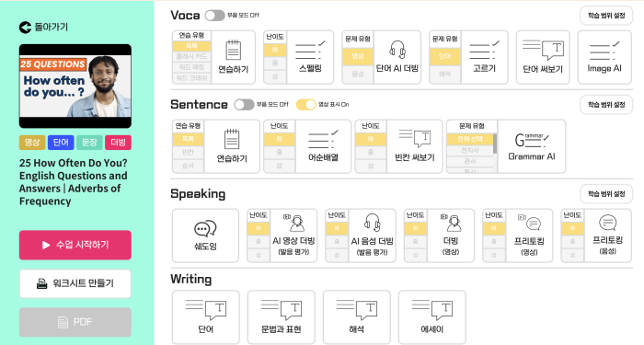This screenshot has height=345, width=644.
Task: Open Sentence 학습 범위 설정
Action: point(606,105)
